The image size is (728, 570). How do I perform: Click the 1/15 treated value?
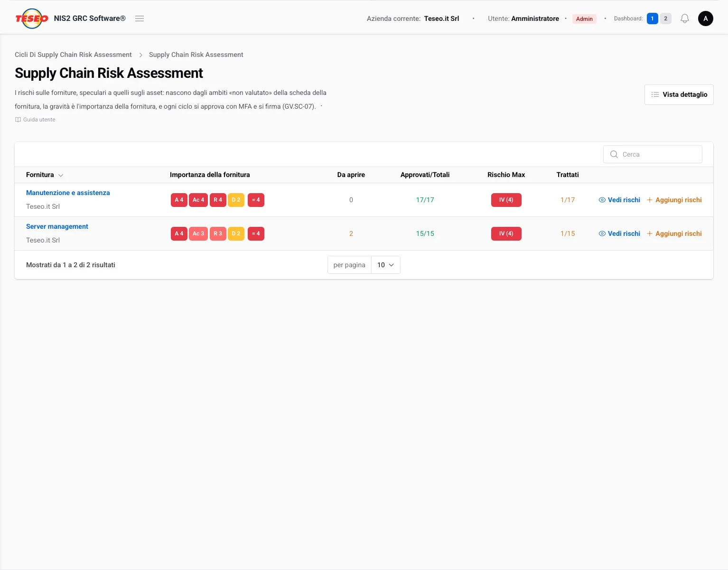coord(568,234)
